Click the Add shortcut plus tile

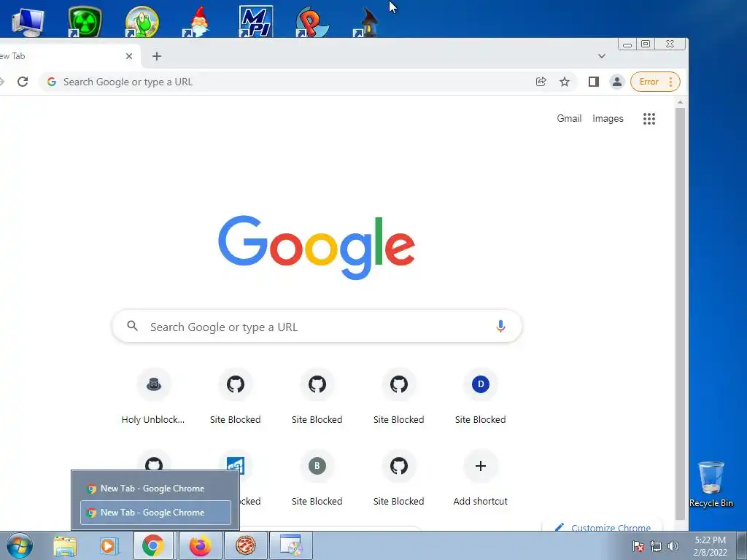click(480, 478)
